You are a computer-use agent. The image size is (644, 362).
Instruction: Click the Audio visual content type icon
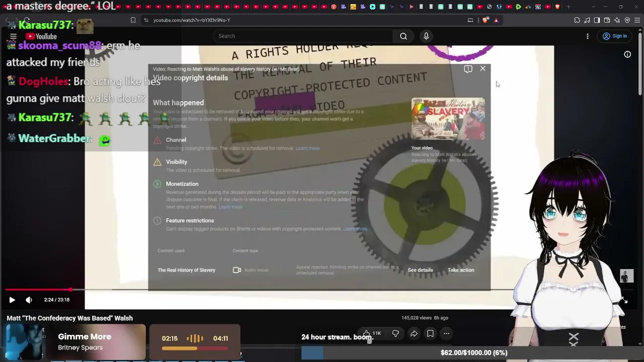[x=237, y=270]
